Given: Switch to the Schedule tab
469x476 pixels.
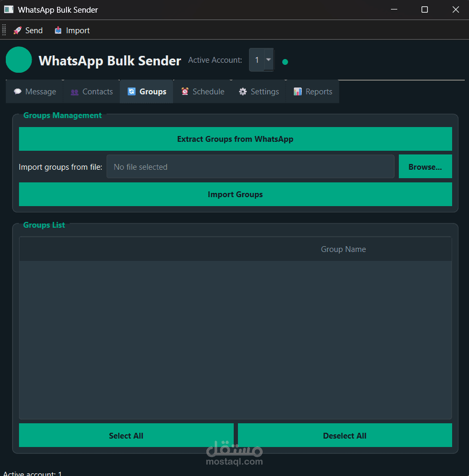Looking at the screenshot, I should pos(202,92).
